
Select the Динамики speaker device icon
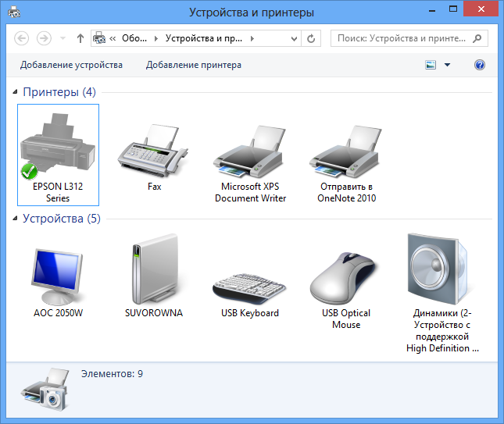point(439,269)
